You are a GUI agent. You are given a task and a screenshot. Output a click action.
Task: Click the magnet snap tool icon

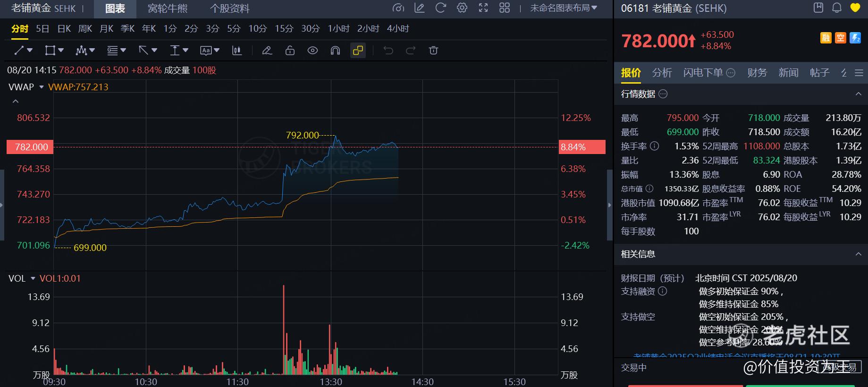pos(335,51)
